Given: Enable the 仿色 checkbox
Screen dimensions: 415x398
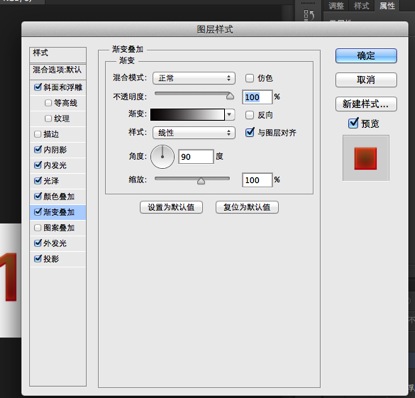Looking at the screenshot, I should click(249, 78).
